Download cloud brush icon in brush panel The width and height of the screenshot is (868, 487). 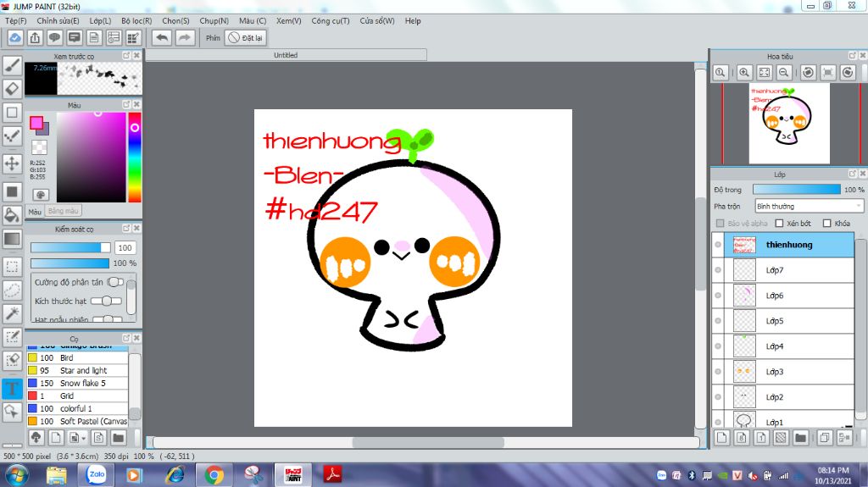click(x=36, y=438)
